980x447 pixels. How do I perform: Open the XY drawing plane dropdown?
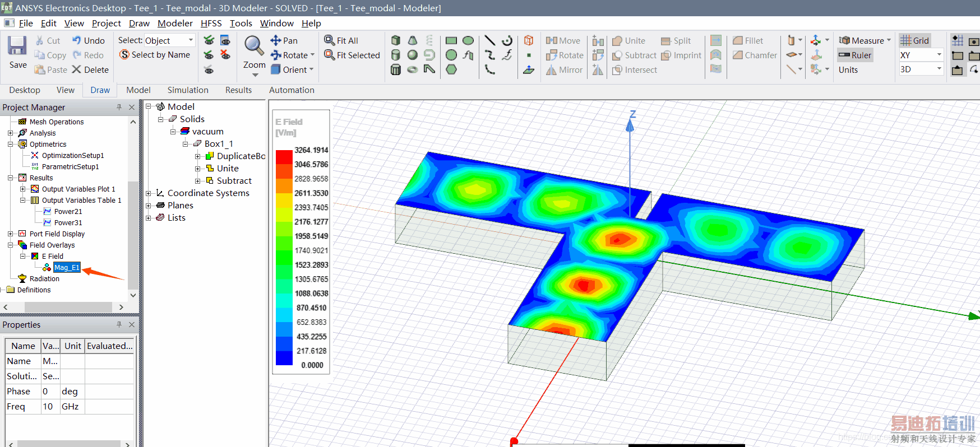pos(939,55)
